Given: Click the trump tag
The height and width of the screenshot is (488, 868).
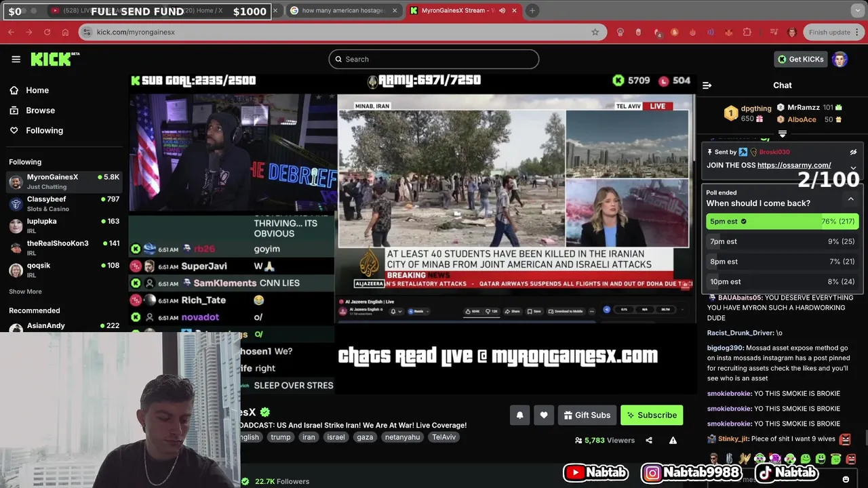Looking at the screenshot, I should [x=281, y=437].
